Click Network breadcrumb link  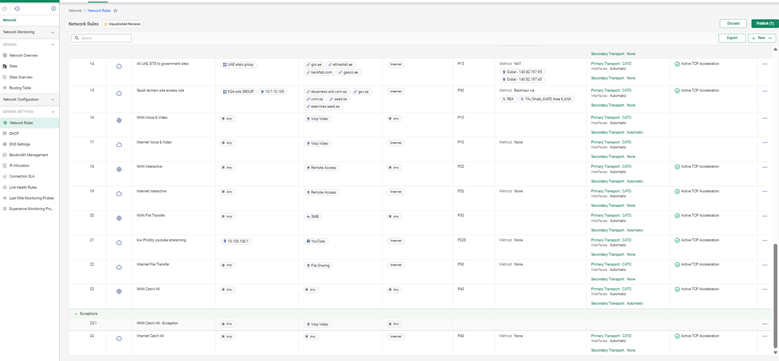(75, 10)
